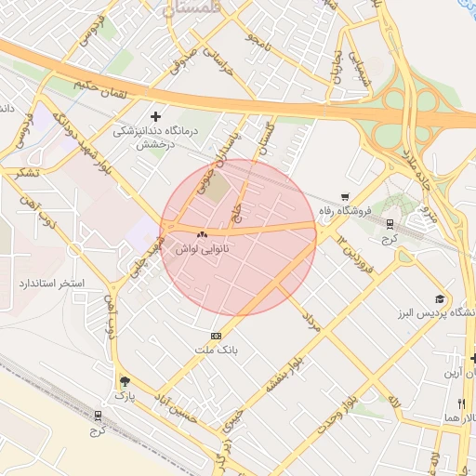The image size is (476, 476).
Task: Select the Karaj metro station icon east
Action: click(x=390, y=224)
